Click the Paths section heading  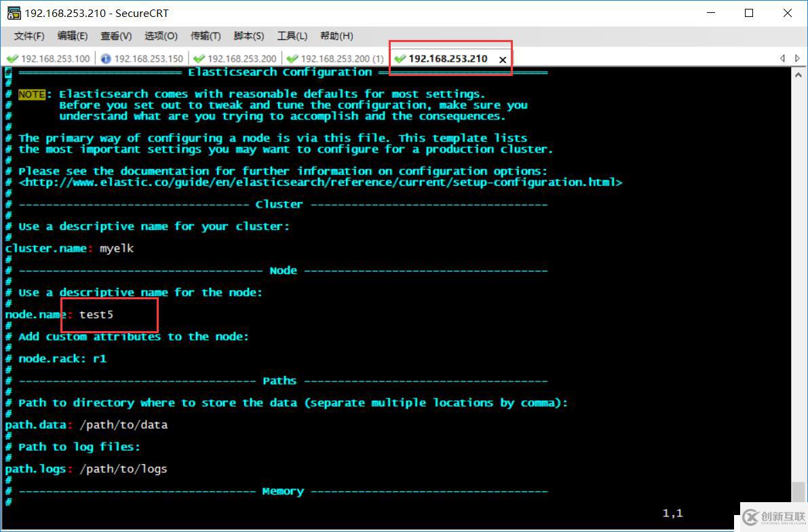tap(280, 381)
